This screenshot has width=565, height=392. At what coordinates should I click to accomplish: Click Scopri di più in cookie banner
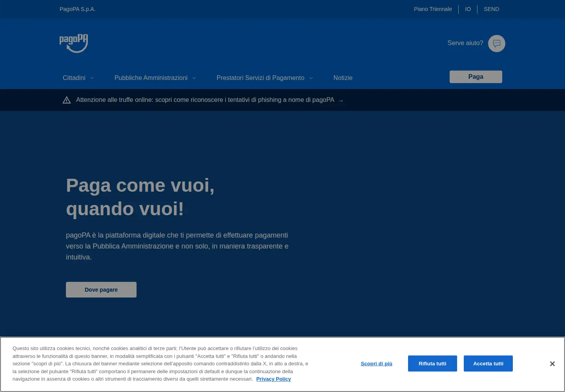tap(377, 364)
